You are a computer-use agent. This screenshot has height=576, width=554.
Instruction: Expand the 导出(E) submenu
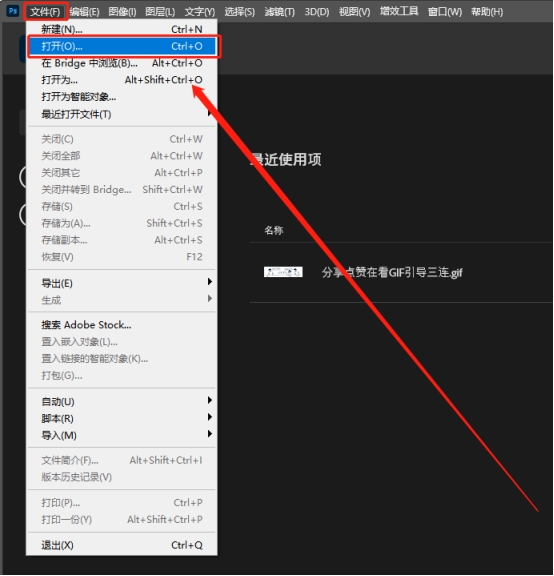click(x=122, y=283)
